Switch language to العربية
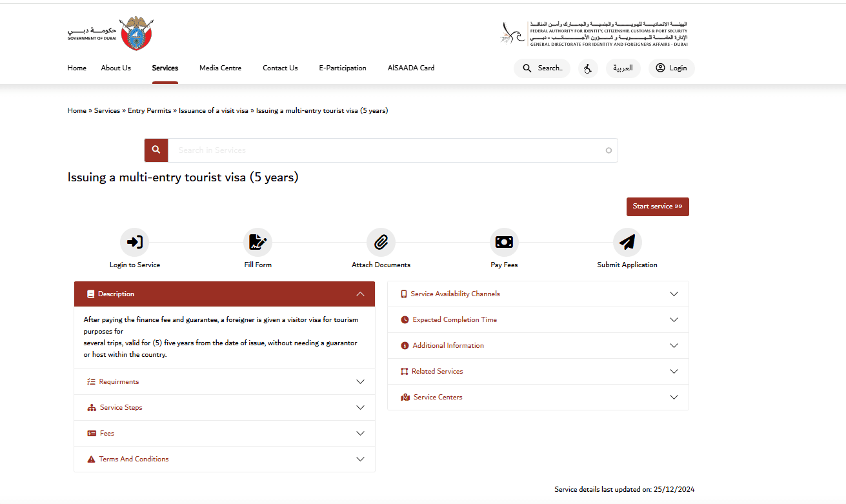The image size is (846, 504). (623, 68)
